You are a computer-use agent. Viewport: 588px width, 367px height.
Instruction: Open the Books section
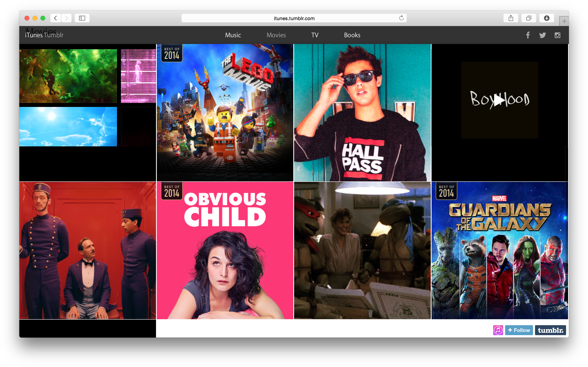(352, 35)
